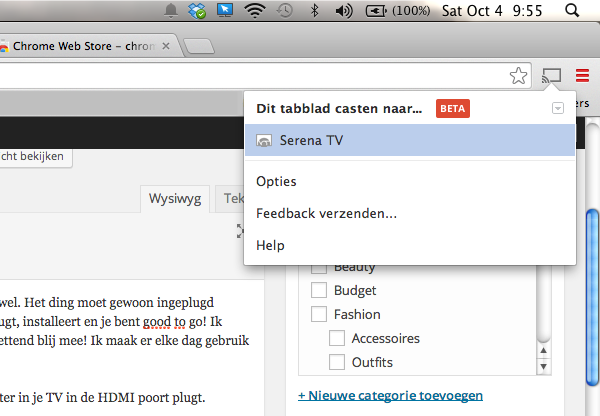Open a new tab in Chrome
This screenshot has height=416, width=600.
[x=199, y=46]
